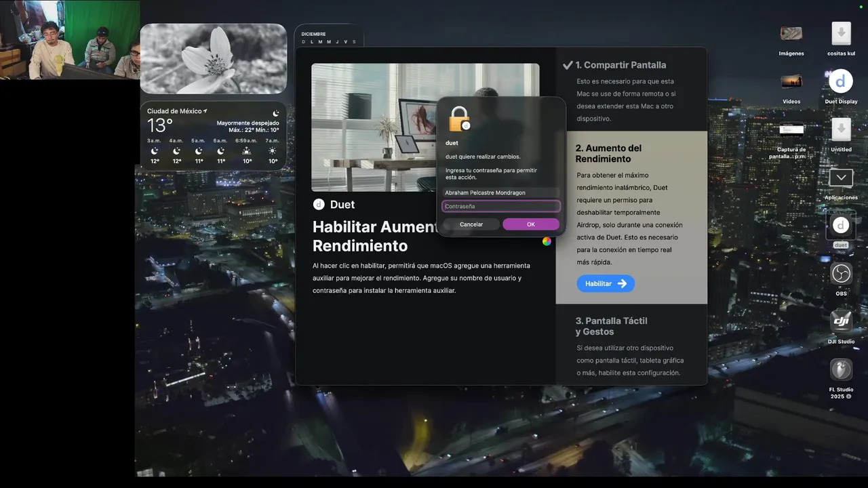The width and height of the screenshot is (868, 488).
Task: Open the DICIEMBRE calendar widget
Action: [329, 37]
